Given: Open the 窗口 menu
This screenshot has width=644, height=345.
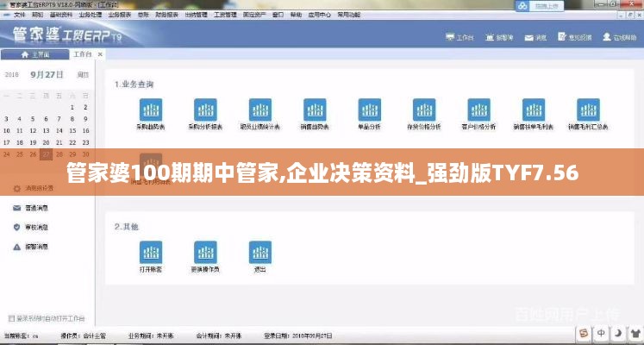Looking at the screenshot, I should (278, 15).
